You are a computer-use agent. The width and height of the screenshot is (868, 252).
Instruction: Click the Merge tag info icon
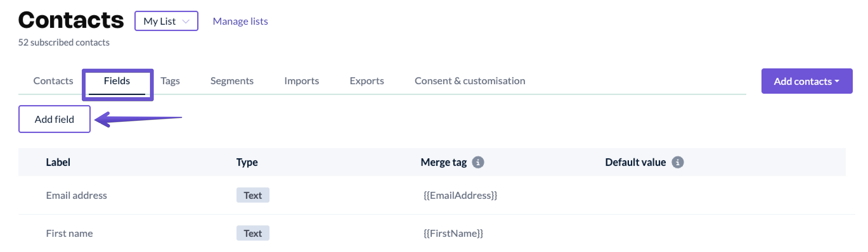tap(477, 162)
